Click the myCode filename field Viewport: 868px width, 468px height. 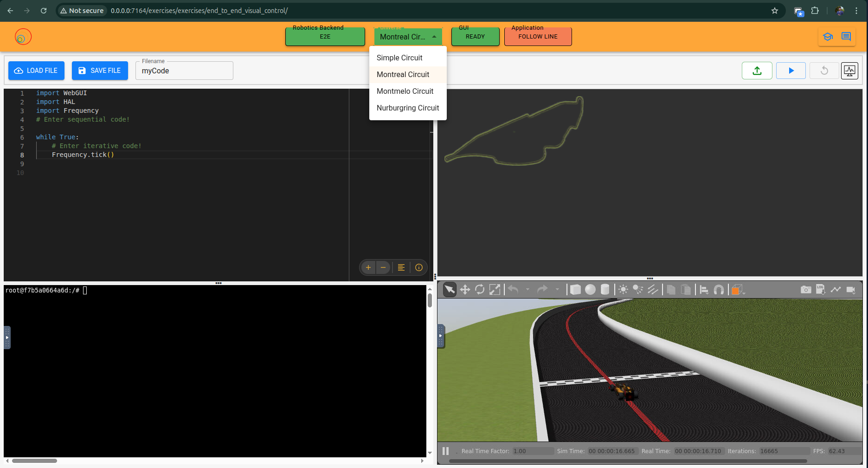(x=184, y=71)
